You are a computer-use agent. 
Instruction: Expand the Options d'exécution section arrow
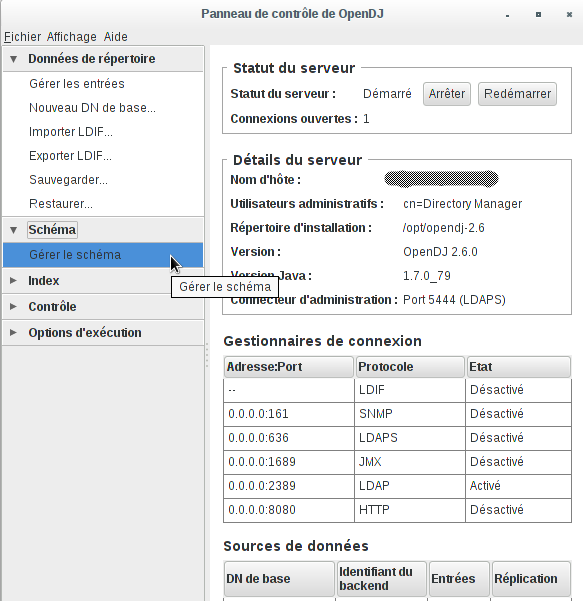click(x=13, y=332)
